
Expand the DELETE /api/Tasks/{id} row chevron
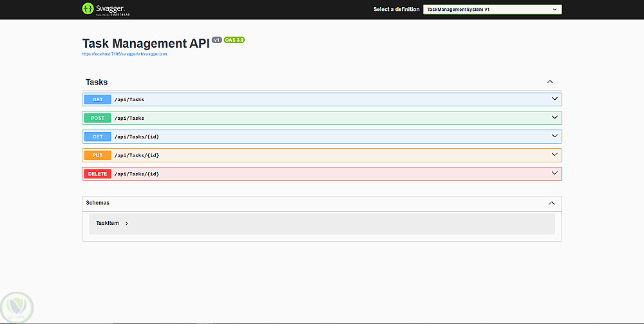coord(554,173)
